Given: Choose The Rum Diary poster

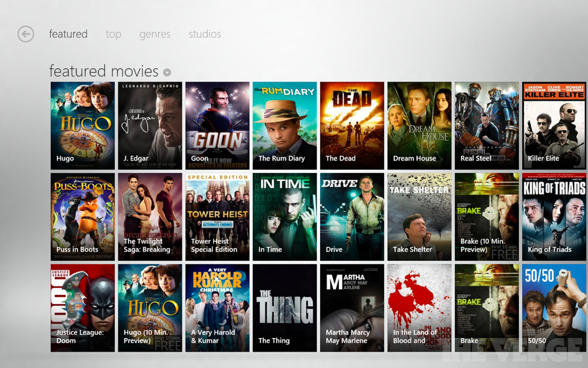Looking at the screenshot, I should 285,126.
